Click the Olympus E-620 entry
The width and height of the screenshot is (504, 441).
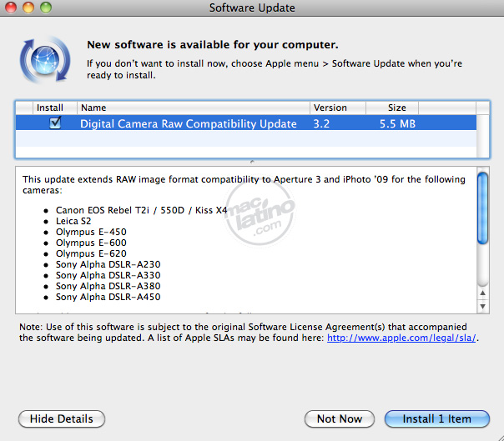[91, 253]
